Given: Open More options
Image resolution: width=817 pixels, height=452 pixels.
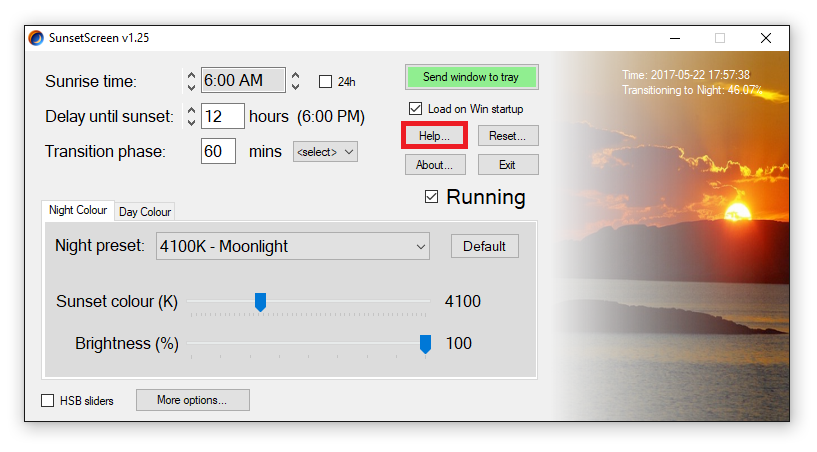Looking at the screenshot, I should [x=192, y=400].
